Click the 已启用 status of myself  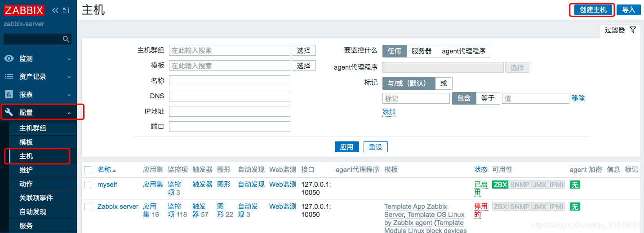pos(481,189)
